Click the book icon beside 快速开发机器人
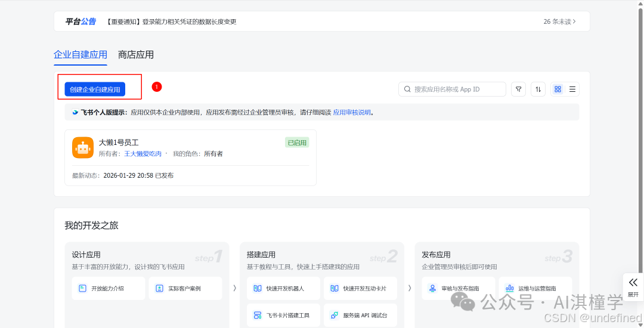The image size is (644, 328). 258,288
